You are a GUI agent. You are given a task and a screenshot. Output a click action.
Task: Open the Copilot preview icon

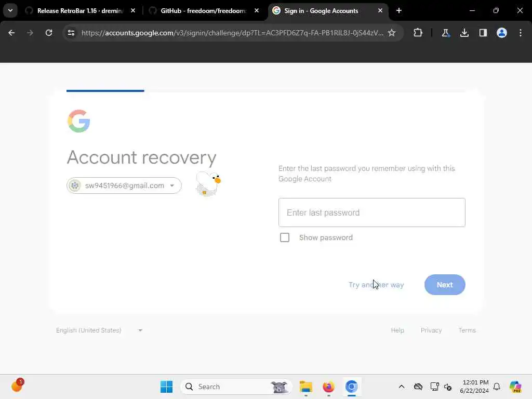click(x=515, y=387)
